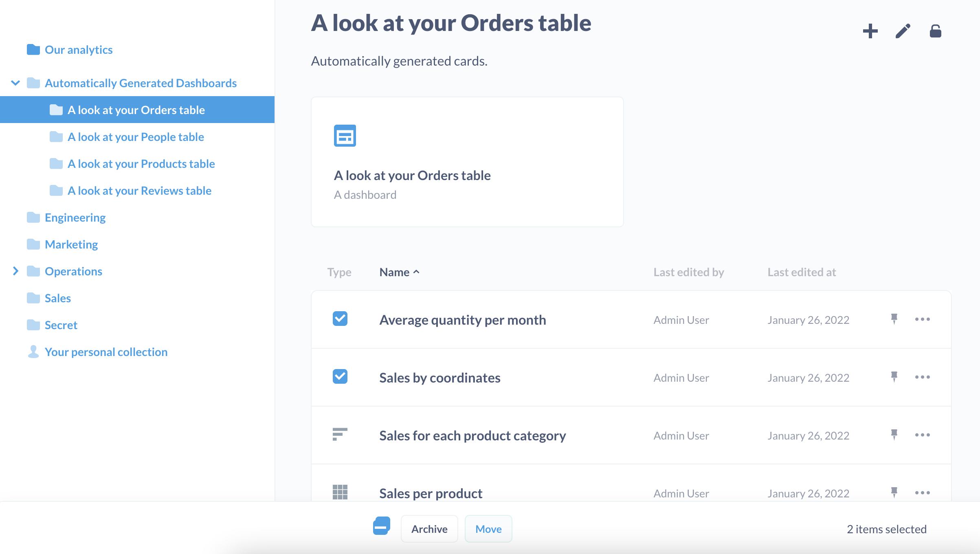Screen dimensions: 980x554
Task: Uncheck Average quantity per month checkbox
Action: click(340, 319)
